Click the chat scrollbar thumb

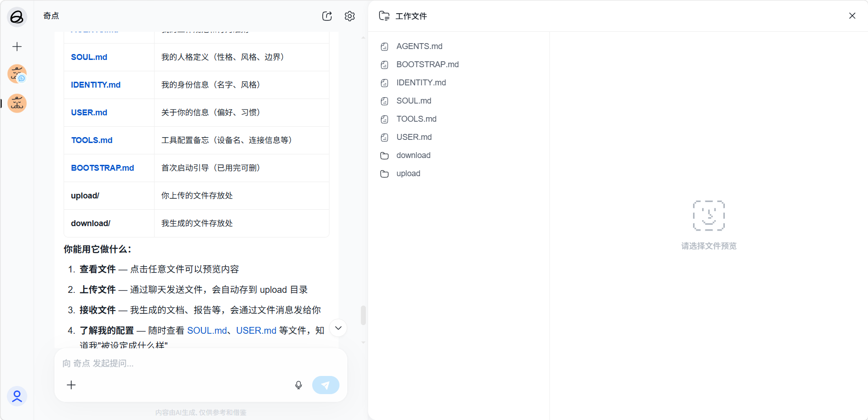coord(363,315)
